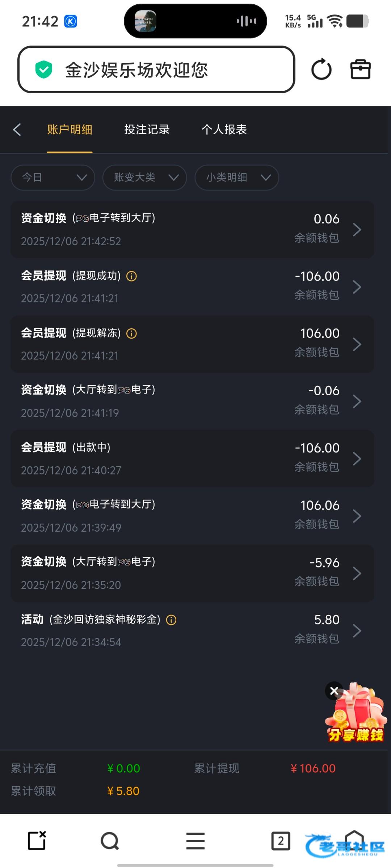Tap the browser refresh icon

[x=321, y=69]
